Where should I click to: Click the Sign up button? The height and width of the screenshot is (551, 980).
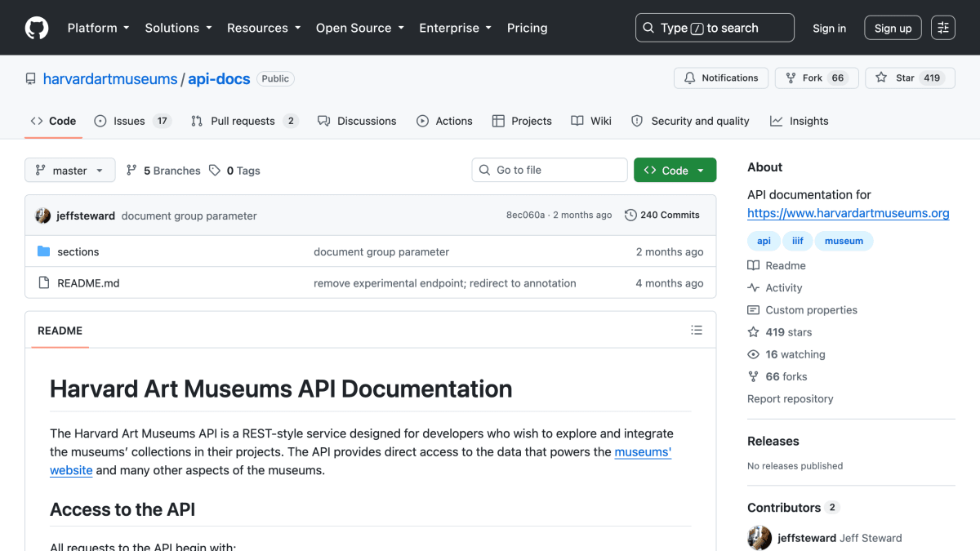pyautogui.click(x=893, y=28)
